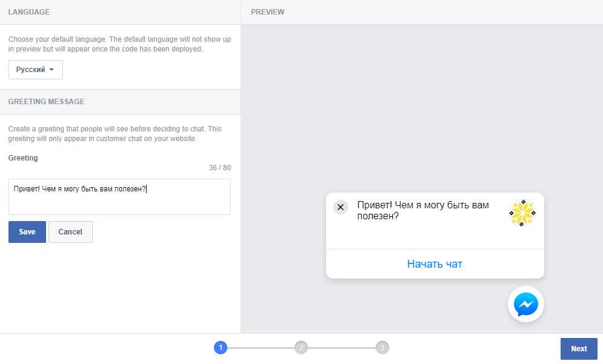Screen dimensions: 603x364
Task: Click the GREETING MESSAGE section header
Action: pyautogui.click(x=46, y=102)
